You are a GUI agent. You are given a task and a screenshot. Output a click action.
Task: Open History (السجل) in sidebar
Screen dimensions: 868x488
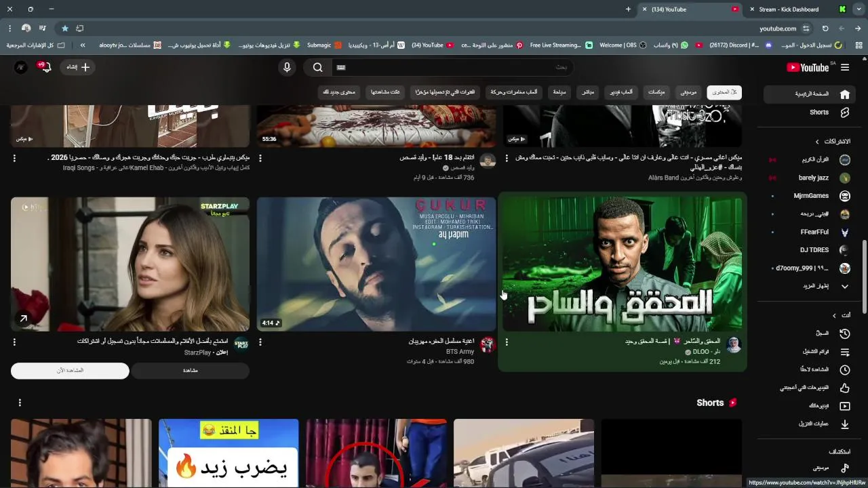pyautogui.click(x=810, y=333)
